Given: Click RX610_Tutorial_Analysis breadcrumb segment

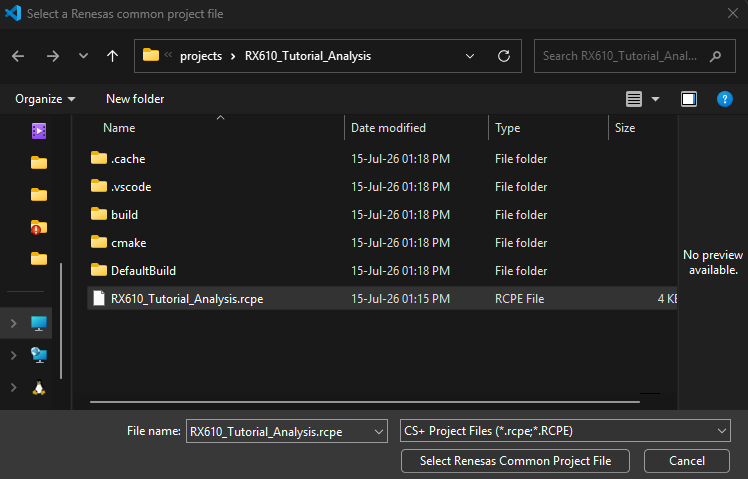Looking at the screenshot, I should point(308,56).
